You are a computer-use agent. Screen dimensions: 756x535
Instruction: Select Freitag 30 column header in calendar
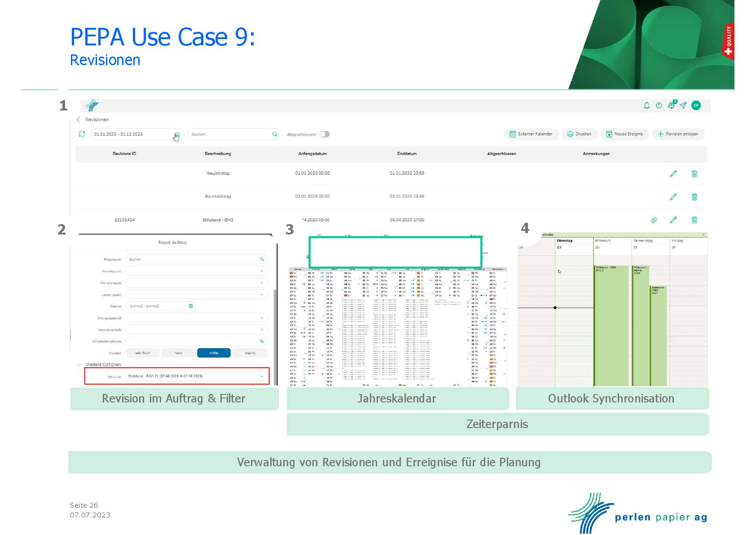pyautogui.click(x=689, y=243)
